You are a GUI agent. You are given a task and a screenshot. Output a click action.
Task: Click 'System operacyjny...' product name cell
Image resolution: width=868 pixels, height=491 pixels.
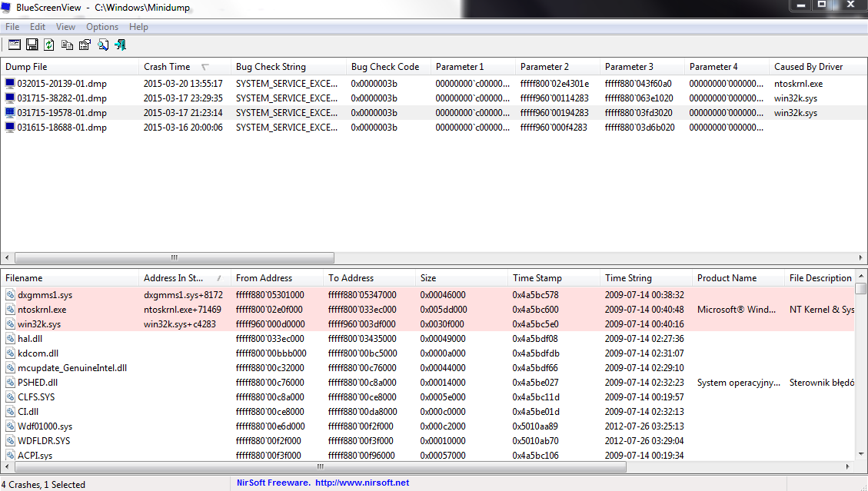[739, 383]
